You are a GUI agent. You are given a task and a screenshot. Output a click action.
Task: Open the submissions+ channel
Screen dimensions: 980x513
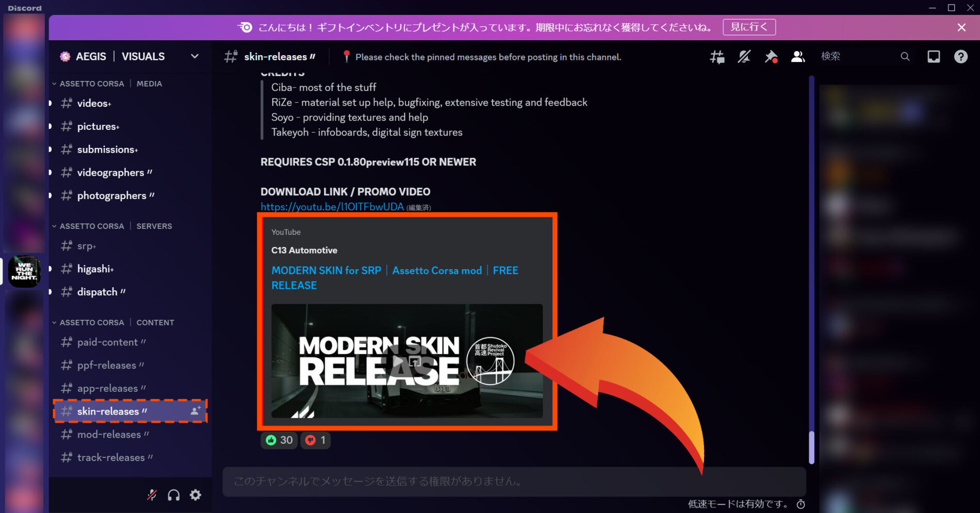130,150
